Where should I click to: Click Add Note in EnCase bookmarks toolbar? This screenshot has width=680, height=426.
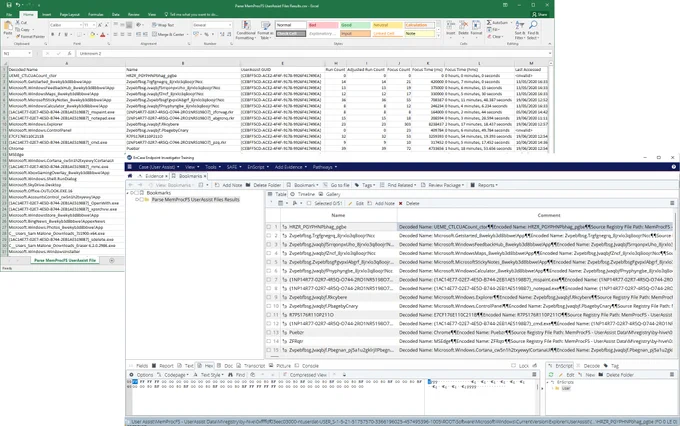[228, 185]
